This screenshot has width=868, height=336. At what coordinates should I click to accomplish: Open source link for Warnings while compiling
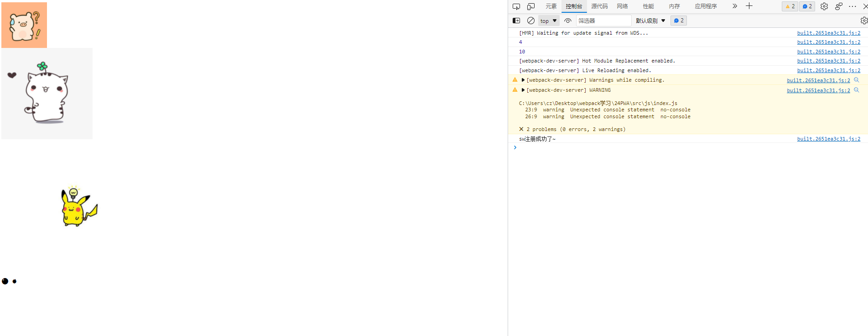click(818, 80)
